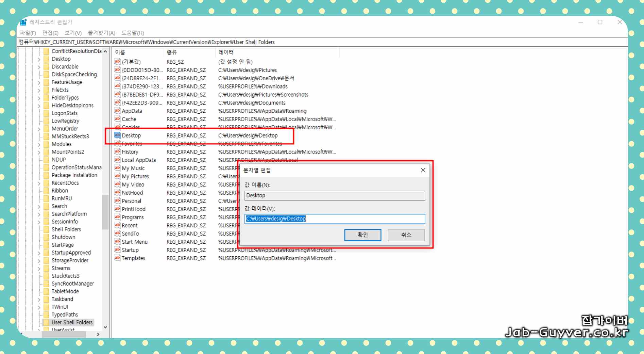The height and width of the screenshot is (354, 644).
Task: Click the NetHood value icon
Action: pyautogui.click(x=117, y=192)
